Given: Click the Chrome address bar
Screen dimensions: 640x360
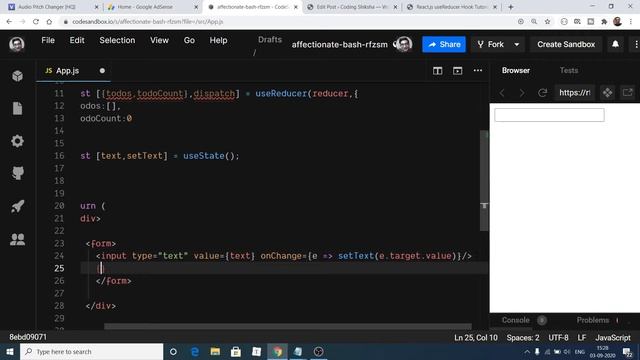Looking at the screenshot, I should (x=286, y=22).
